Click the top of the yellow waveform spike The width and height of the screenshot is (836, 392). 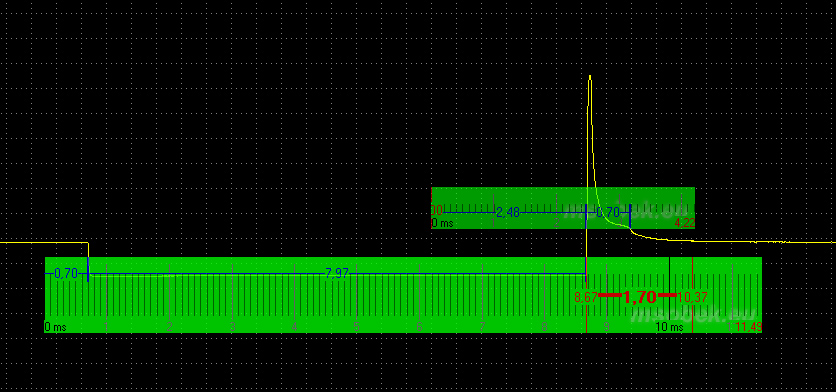(590, 78)
